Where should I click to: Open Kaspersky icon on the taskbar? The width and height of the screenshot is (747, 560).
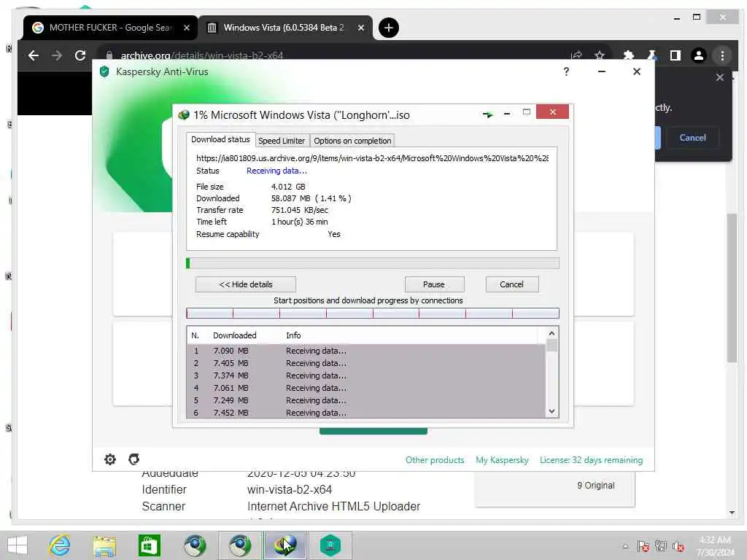click(x=330, y=545)
